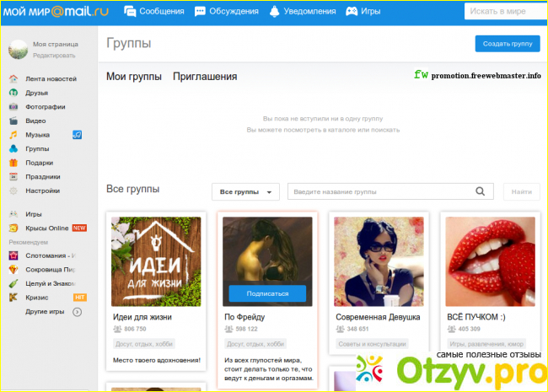The image size is (548, 392).
Task: Click the magnifier icon in group search
Action: (481, 192)
